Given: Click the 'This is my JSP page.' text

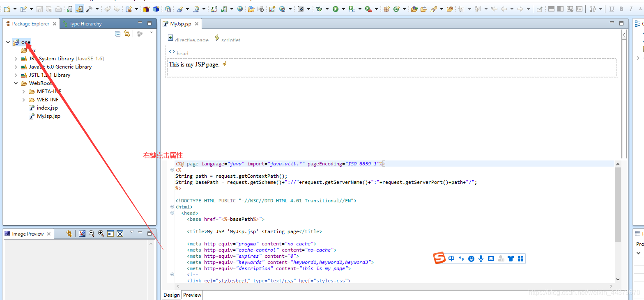Looking at the screenshot, I should pos(194,64).
